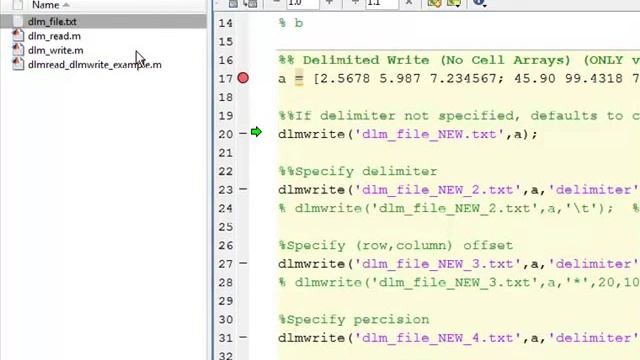Click the 'a = [2.5678 5.987...' assignment line
Image resolution: width=640 pixels, height=360 pixels.
[459, 78]
